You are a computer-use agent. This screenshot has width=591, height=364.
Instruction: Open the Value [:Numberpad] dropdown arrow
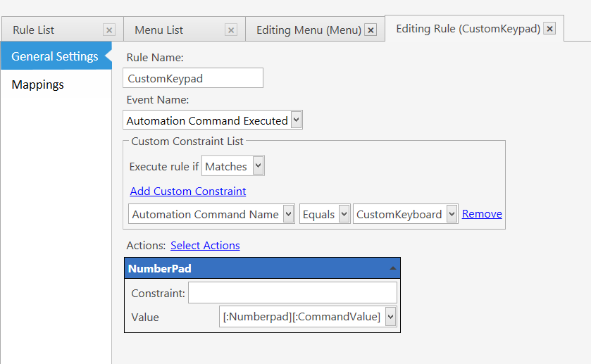390,317
